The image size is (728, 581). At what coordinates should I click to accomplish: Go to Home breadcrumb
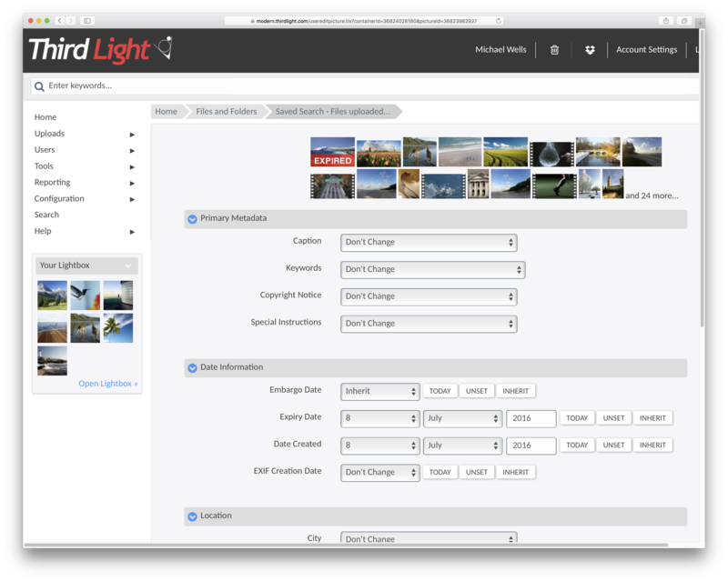tap(167, 112)
